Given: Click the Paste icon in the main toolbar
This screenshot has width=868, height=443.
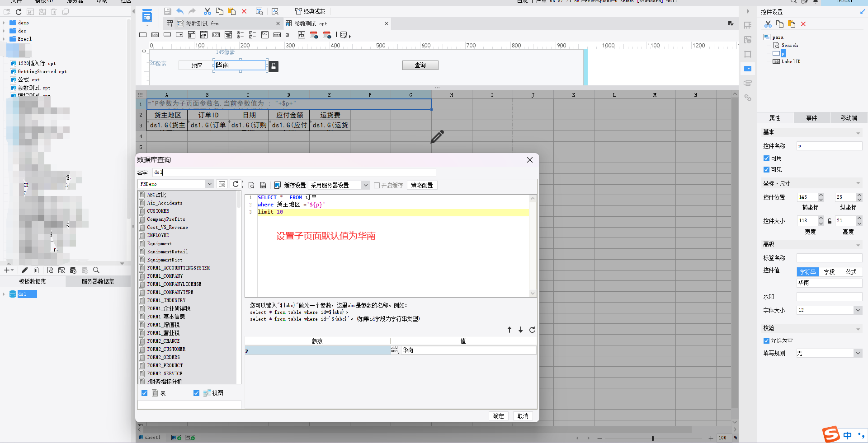Looking at the screenshot, I should point(232,11).
